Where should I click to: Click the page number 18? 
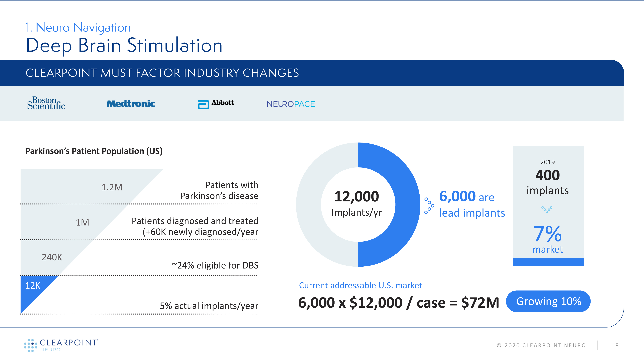[615, 345]
